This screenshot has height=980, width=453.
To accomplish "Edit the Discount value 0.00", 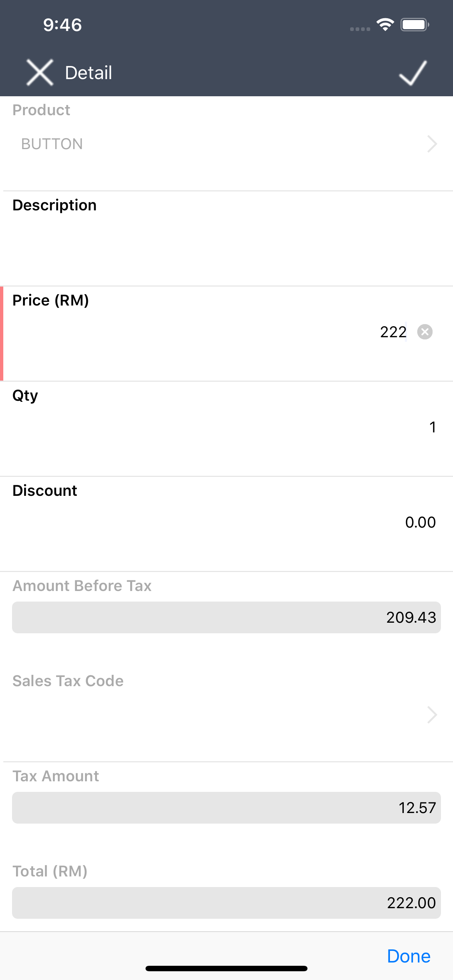I will click(x=420, y=522).
